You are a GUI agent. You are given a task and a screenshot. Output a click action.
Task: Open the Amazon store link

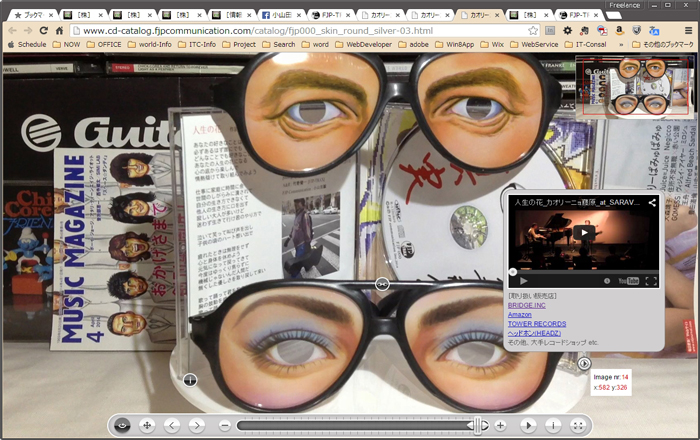[x=520, y=315]
